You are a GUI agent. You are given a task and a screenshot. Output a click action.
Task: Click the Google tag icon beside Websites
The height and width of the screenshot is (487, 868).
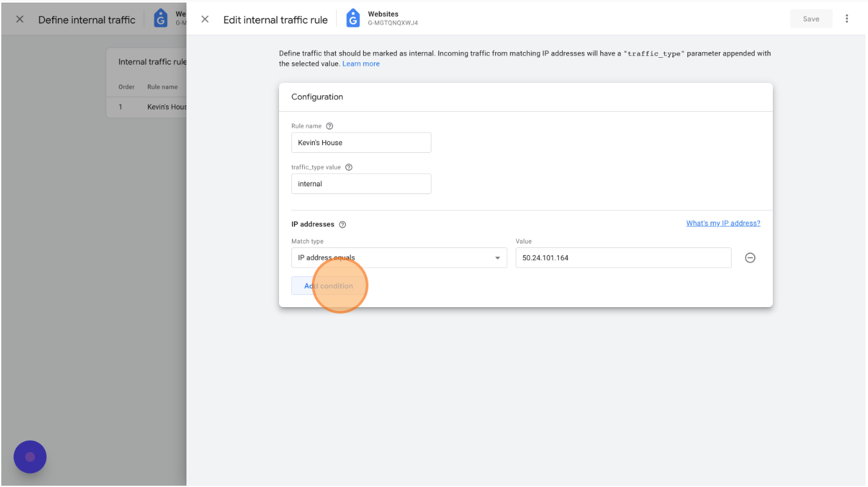[353, 19]
